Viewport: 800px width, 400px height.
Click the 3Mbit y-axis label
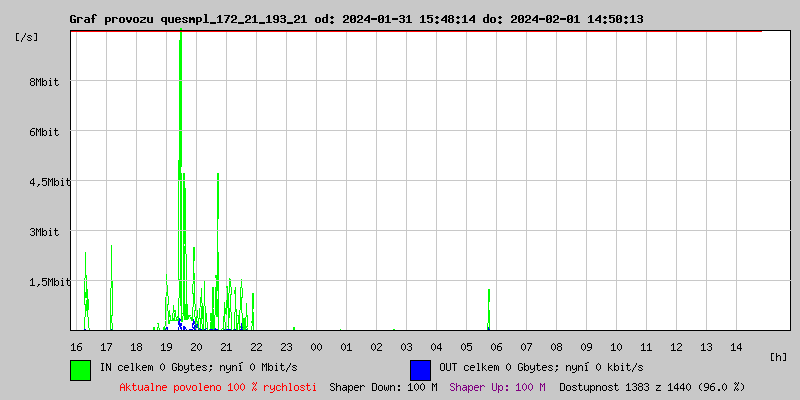pos(44,232)
